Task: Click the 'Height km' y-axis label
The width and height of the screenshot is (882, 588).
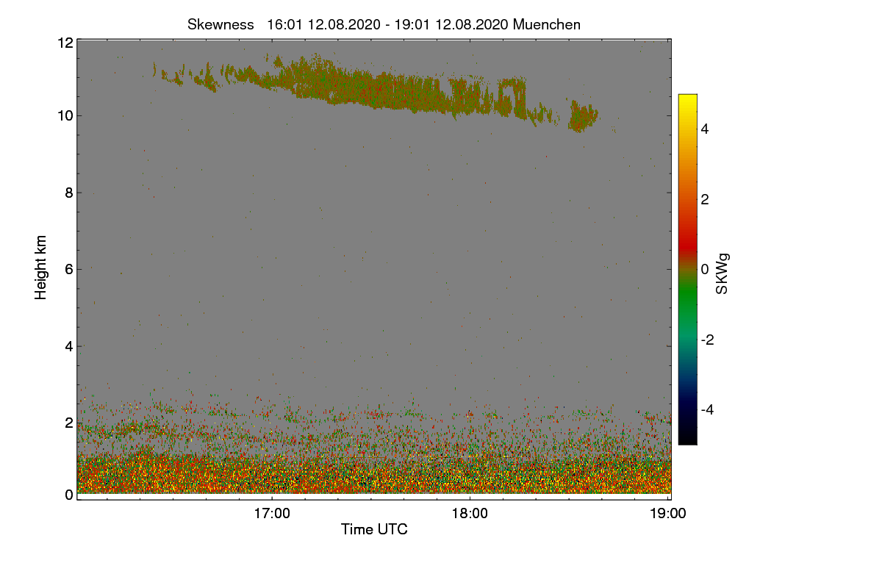Action: (x=41, y=267)
